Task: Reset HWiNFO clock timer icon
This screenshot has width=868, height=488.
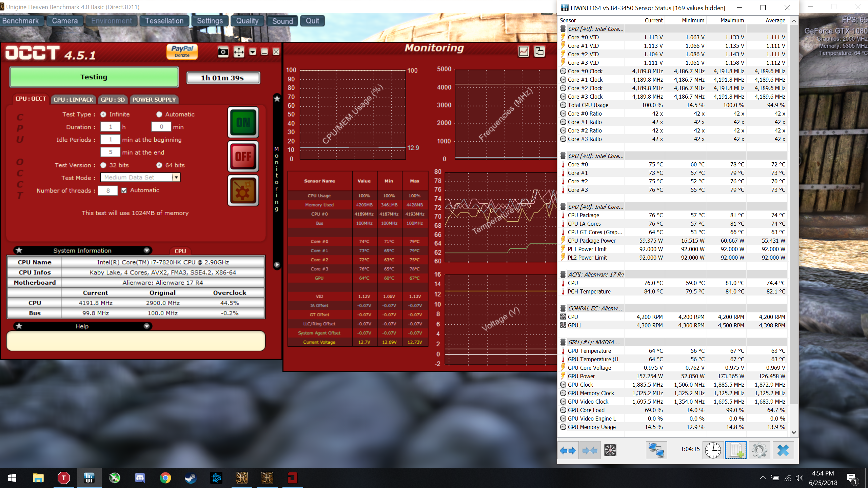Action: pos(713,450)
